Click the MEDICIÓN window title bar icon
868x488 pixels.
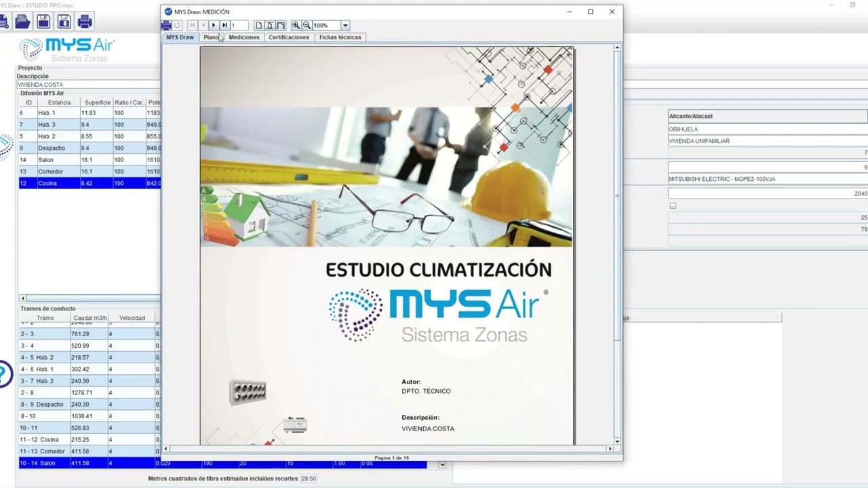coord(168,12)
